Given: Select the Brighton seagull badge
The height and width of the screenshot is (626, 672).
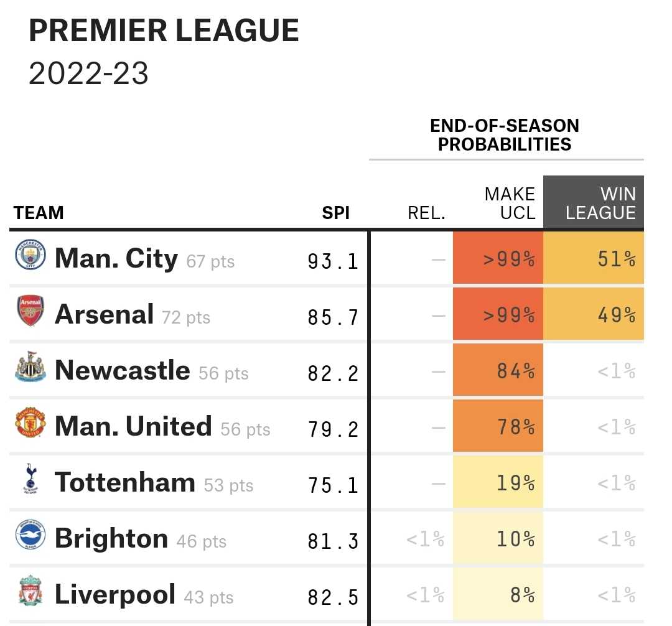Looking at the screenshot, I should point(30,535).
